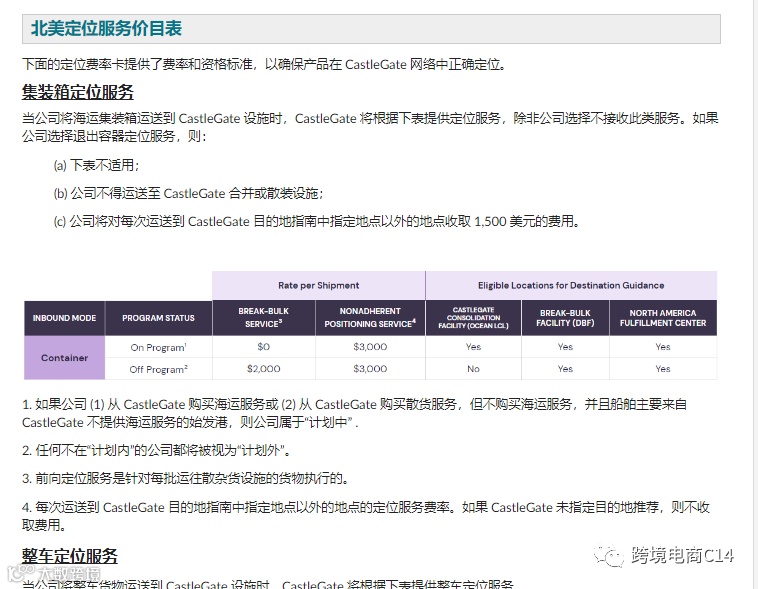
Task: Click CASTLEGATE CONSOLIDATION FACILITY column header
Action: tap(474, 318)
